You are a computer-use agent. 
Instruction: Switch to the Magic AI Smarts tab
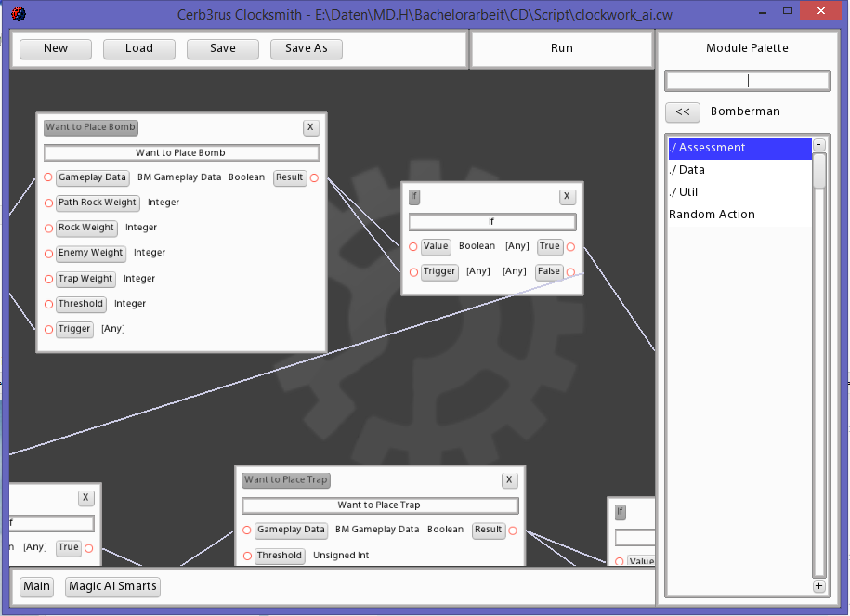point(112,586)
